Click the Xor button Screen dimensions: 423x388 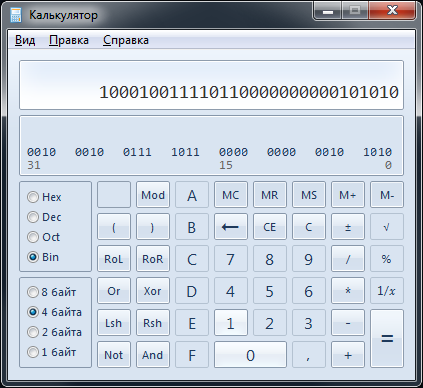click(x=153, y=291)
